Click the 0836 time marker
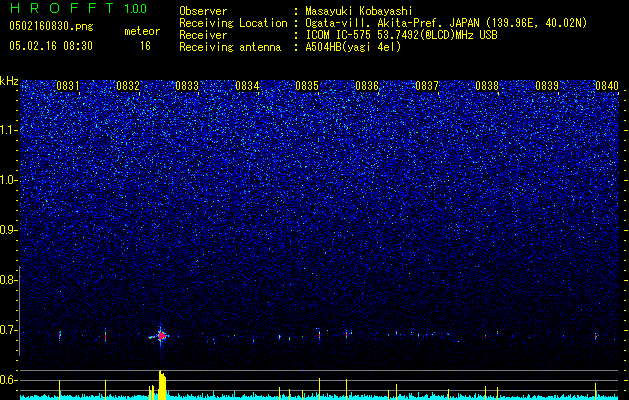This screenshot has width=629, height=400. (x=367, y=86)
